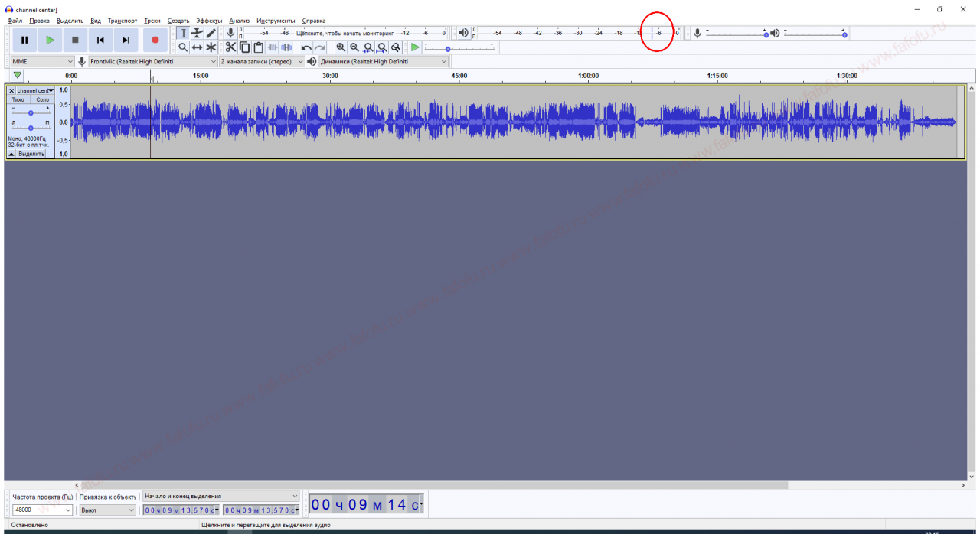Skip to start of the track

pos(100,40)
